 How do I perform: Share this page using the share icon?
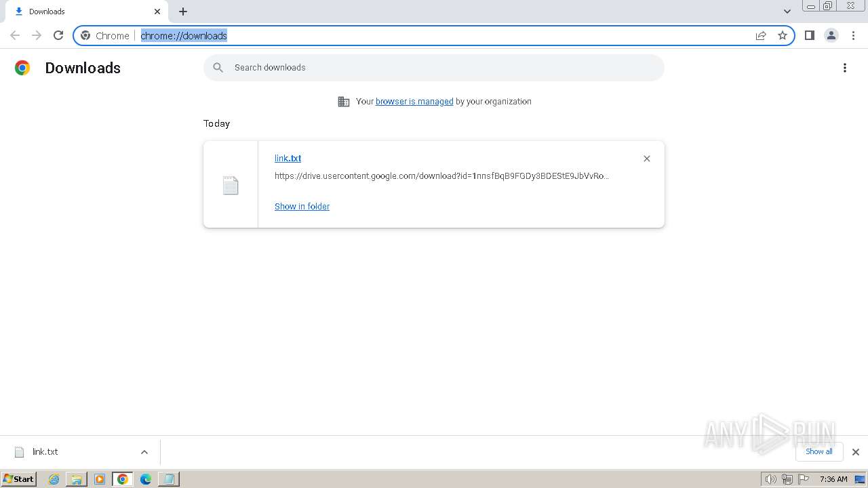click(761, 35)
